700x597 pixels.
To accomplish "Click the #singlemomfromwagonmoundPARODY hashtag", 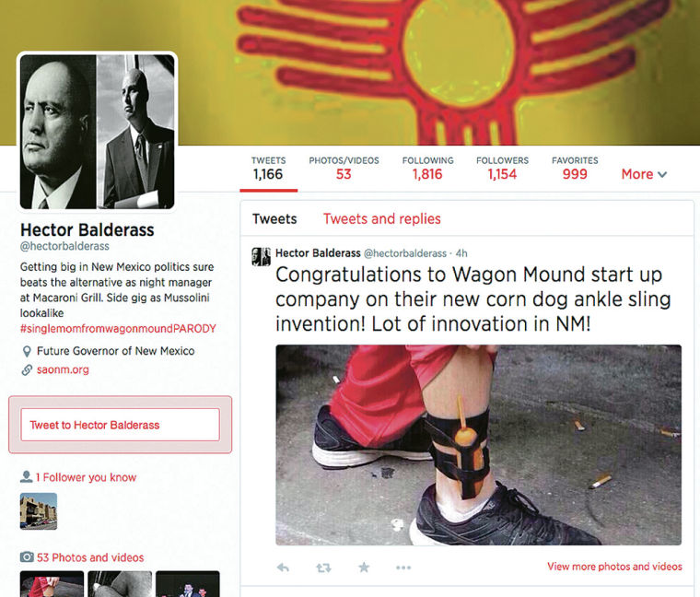I will click(118, 329).
